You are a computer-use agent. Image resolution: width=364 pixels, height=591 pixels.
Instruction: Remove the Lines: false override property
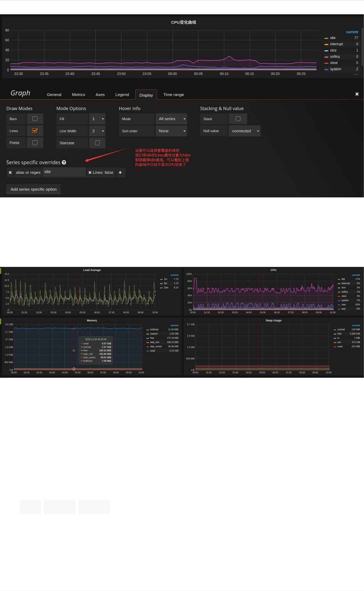click(x=90, y=173)
